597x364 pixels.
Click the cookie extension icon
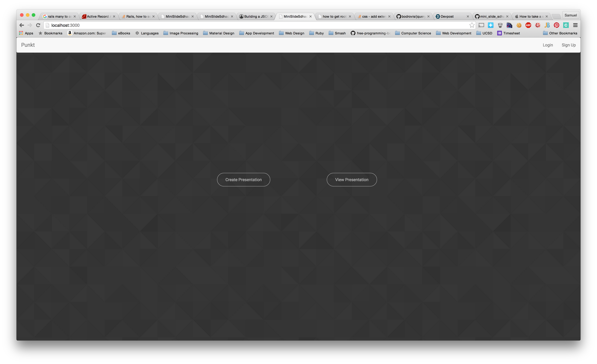519,25
